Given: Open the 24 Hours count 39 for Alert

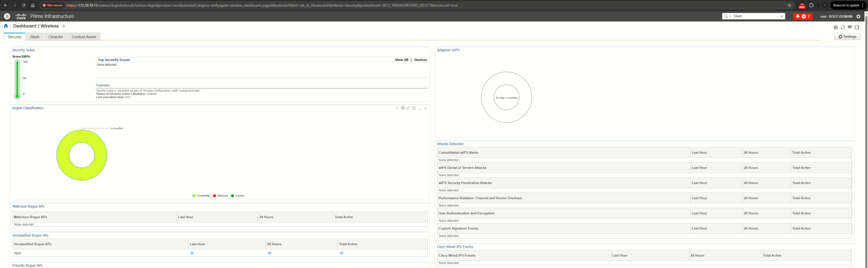Looking at the screenshot, I should click(x=269, y=253).
